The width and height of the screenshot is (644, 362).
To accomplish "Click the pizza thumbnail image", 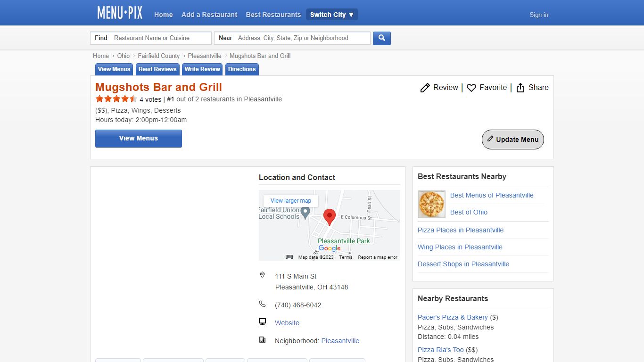I will [431, 204].
